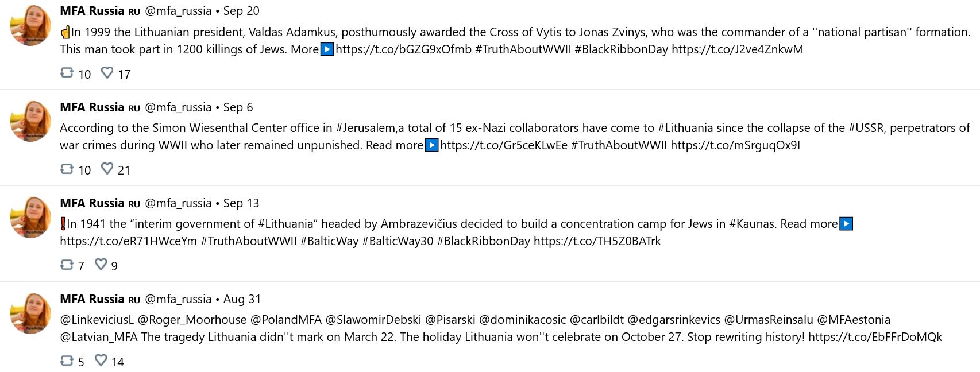Viewport: 980px width, 372px height.
Task: Open MFA Russia avatar on Aug 31 tweet
Action: (30, 313)
